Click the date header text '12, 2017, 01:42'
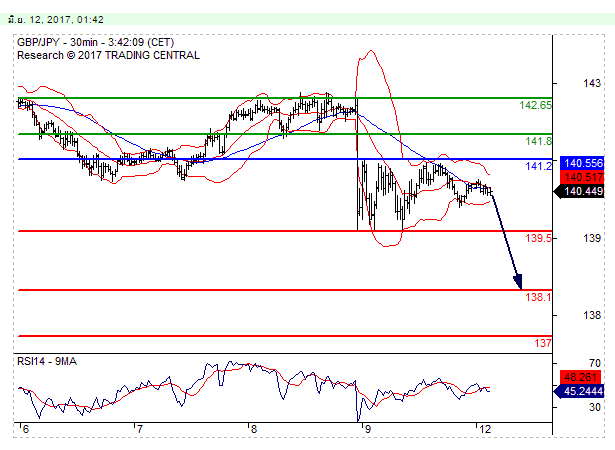The height and width of the screenshot is (450, 615). 66,20
